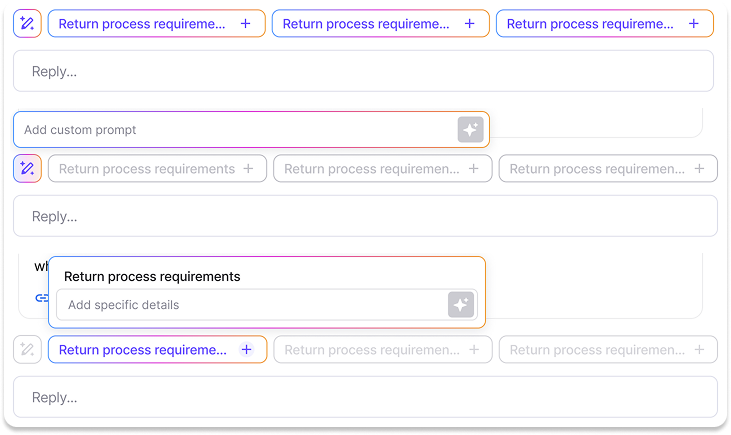The height and width of the screenshot is (435, 731).
Task: Click the bottom Reply text box
Action: [x=363, y=397]
